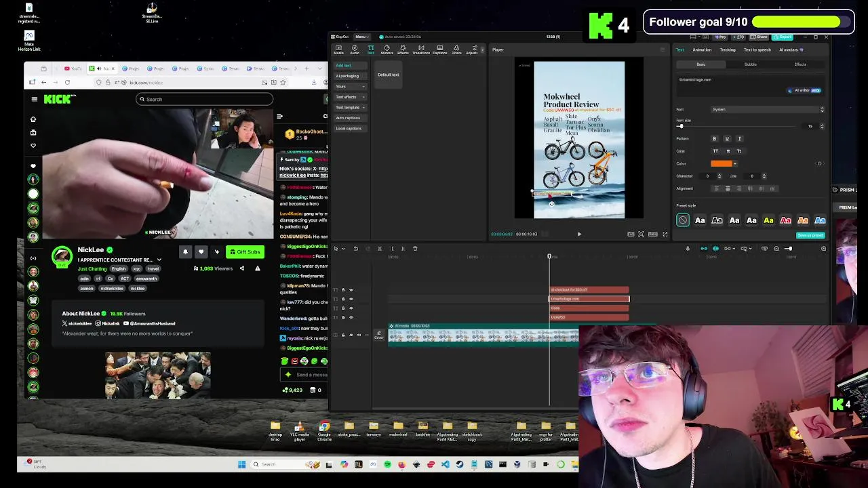The image size is (868, 488).
Task: Click the Share button in CapCut
Action: click(x=759, y=37)
